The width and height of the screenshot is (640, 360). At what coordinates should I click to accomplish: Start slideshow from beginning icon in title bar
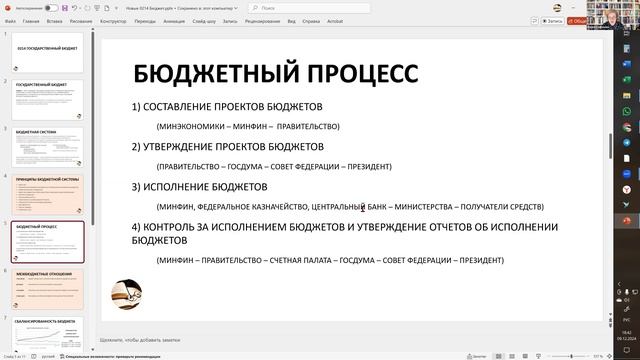97,8
